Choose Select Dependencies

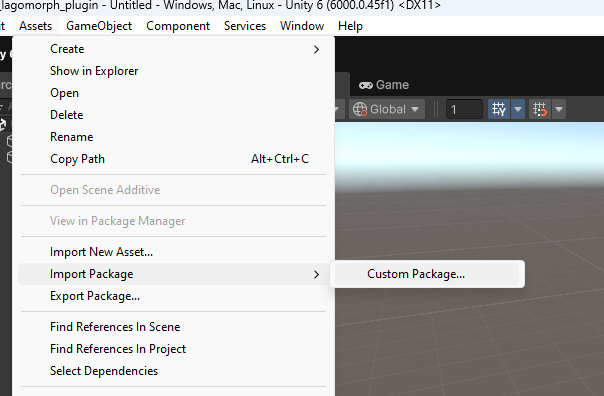[173, 371]
